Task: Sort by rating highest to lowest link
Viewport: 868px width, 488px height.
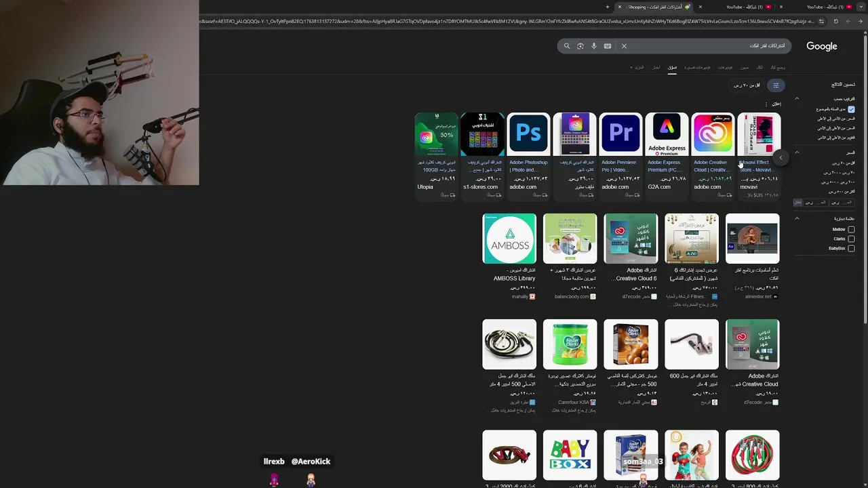Action: tap(835, 138)
